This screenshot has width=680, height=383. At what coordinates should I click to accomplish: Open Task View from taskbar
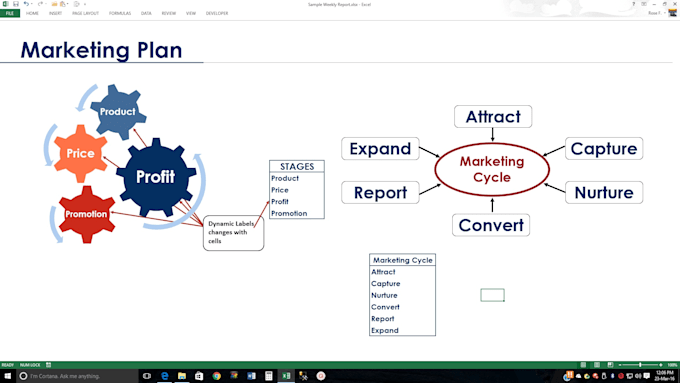coord(147,376)
